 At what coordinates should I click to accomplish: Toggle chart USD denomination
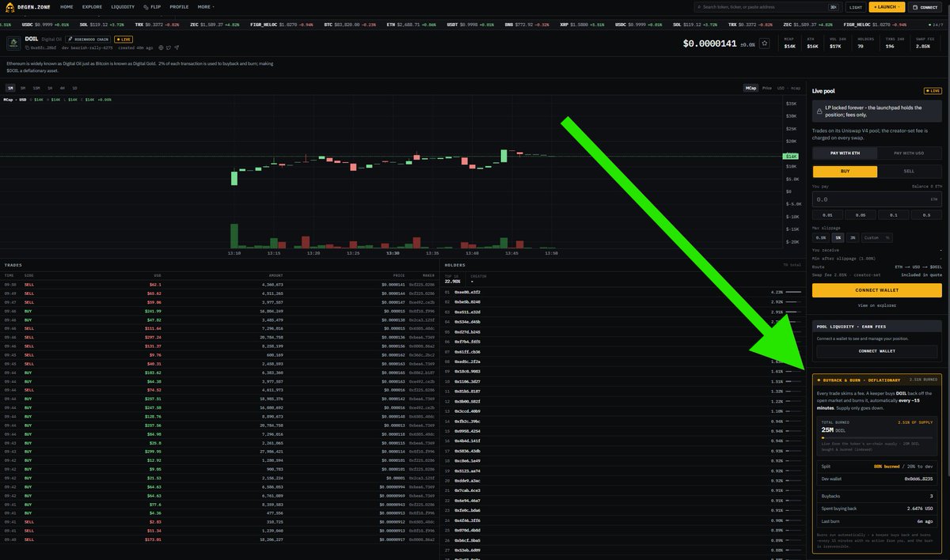781,88
